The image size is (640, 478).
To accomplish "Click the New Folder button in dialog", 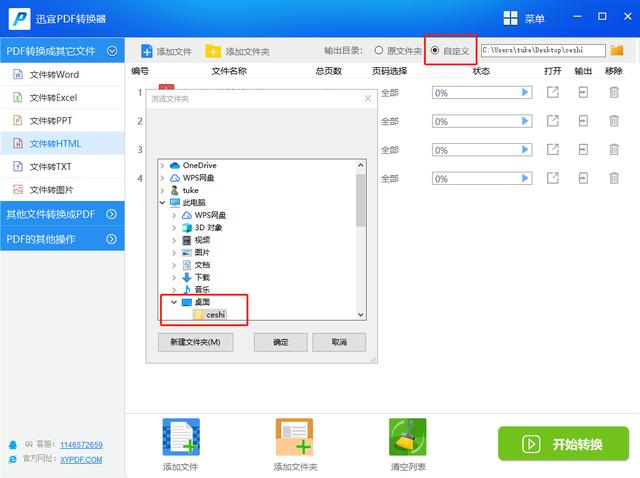I will click(x=196, y=342).
